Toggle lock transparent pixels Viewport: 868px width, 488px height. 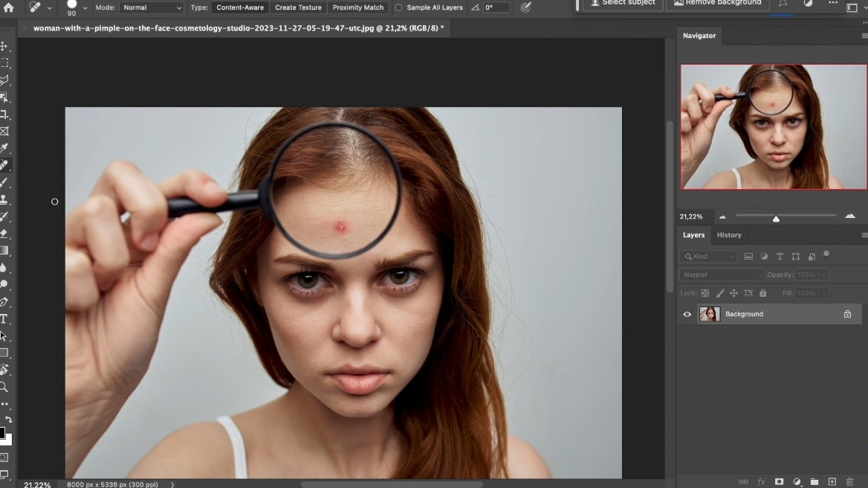(705, 293)
